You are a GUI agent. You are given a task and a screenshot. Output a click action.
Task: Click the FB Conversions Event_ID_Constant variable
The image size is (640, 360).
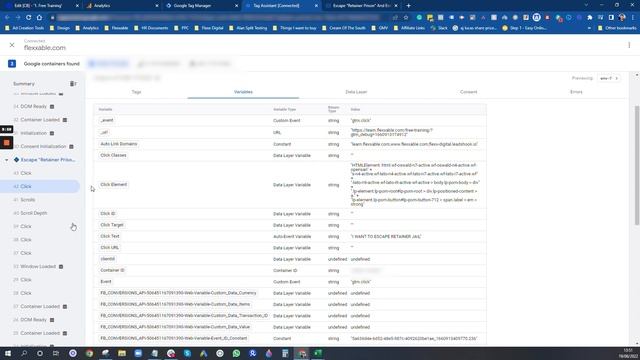[x=174, y=338]
